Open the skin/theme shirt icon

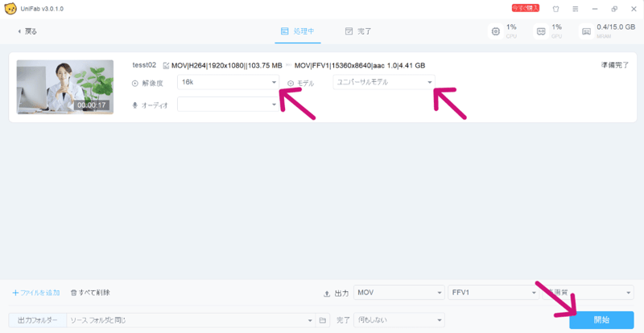(x=555, y=8)
